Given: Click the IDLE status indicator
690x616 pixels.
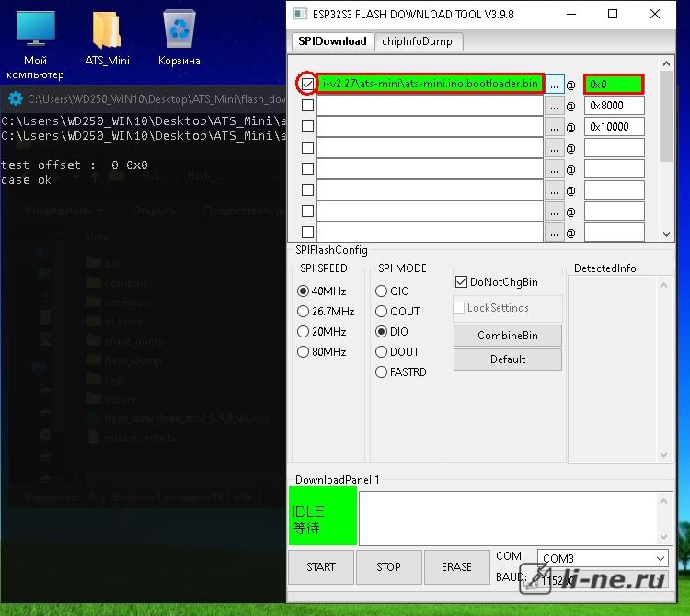Looking at the screenshot, I should pos(323,516).
